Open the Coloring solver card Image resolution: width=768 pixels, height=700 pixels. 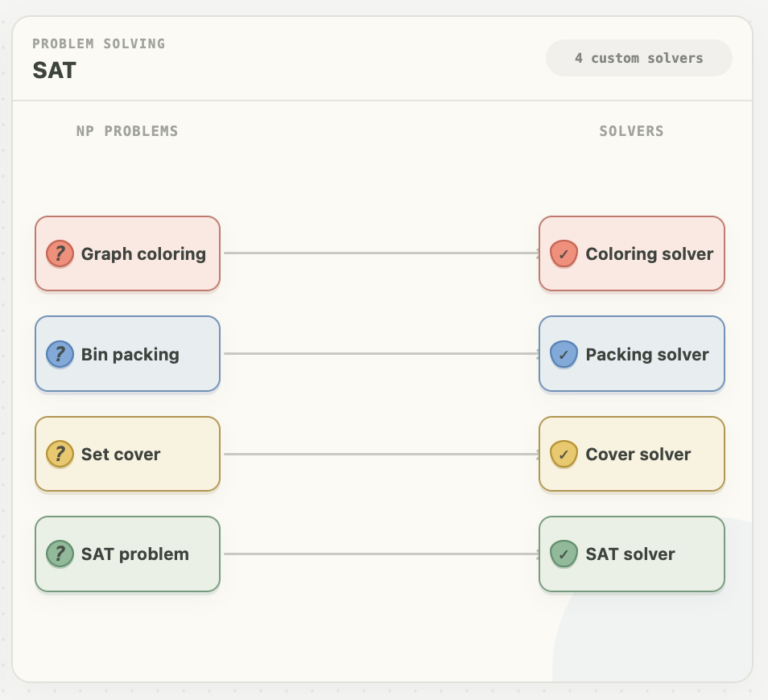point(632,253)
